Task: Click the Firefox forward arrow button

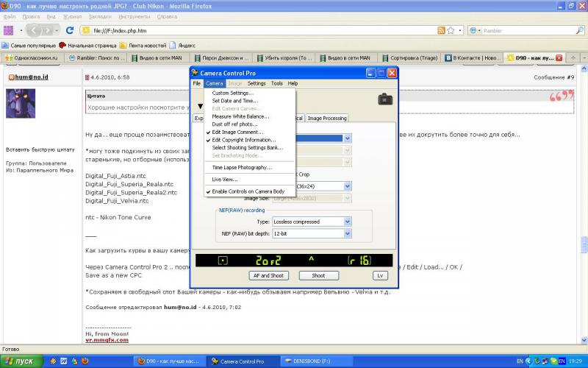Action: [47, 30]
